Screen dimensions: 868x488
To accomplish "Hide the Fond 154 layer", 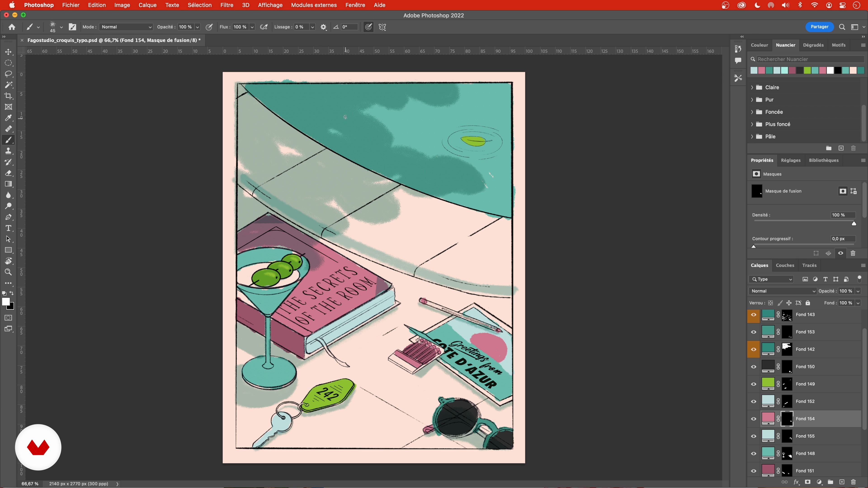I will 754,419.
